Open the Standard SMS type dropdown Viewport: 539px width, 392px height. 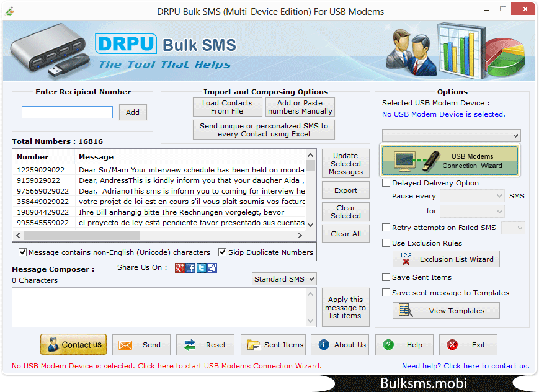click(x=284, y=279)
